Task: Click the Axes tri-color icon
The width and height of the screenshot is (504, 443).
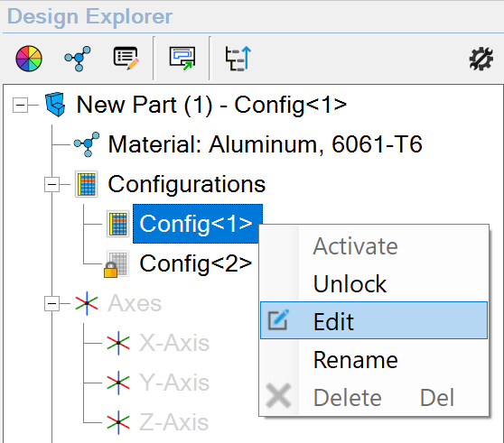Action: 87,303
